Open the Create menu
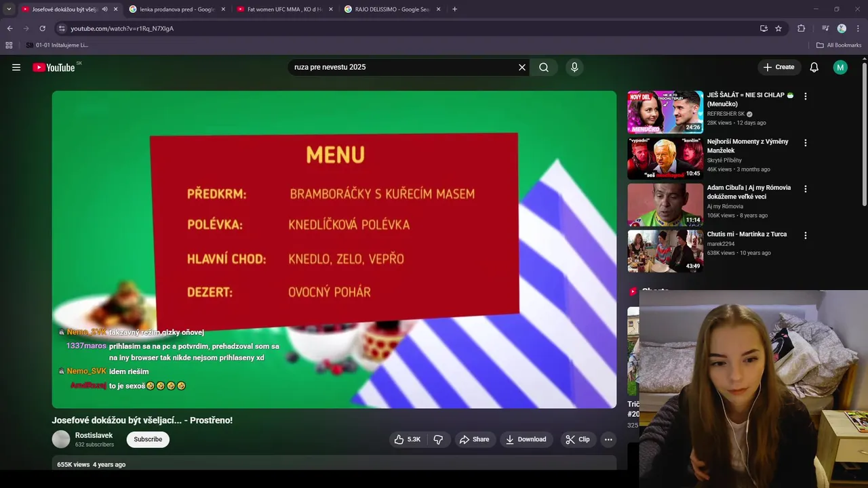 (778, 67)
